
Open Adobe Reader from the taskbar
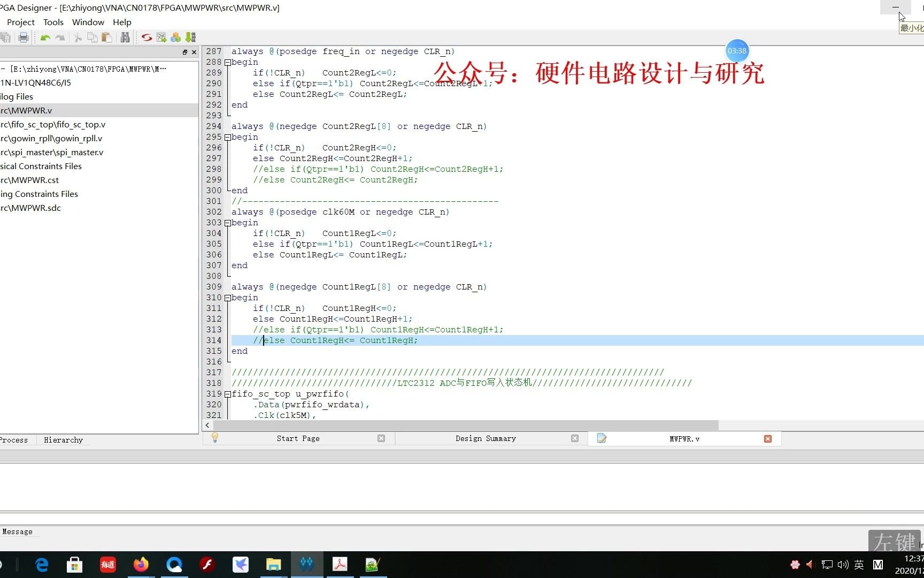tap(340, 564)
